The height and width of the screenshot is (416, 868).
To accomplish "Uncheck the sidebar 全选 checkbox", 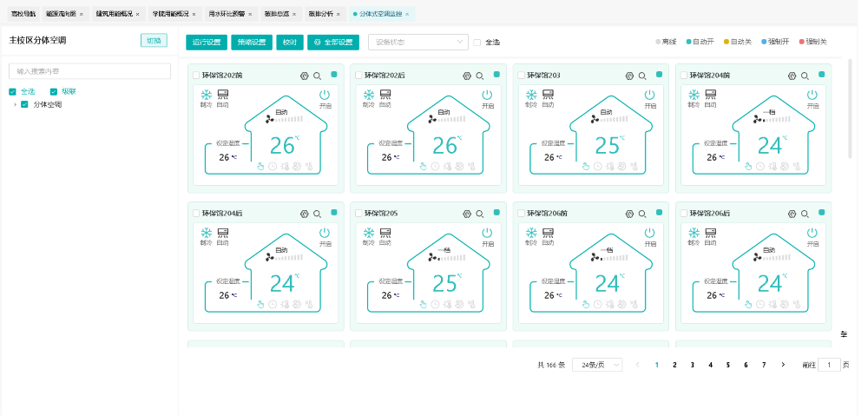I will 13,92.
